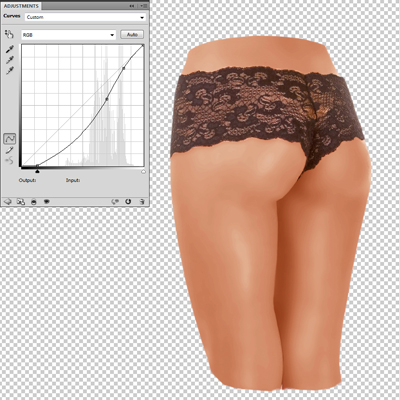Toggle adjustment layer visibility eye icon
This screenshot has height=400, width=400.
tap(46, 202)
